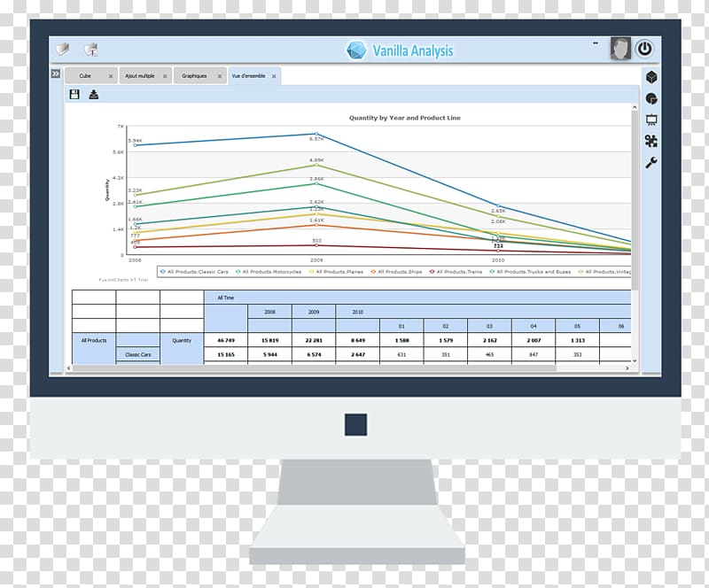
Task: Click the horizontal scrollbar left arrow
Action: 69,368
